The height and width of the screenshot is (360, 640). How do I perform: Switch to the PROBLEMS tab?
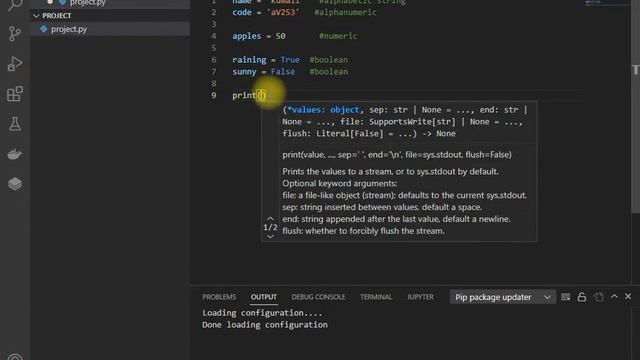(219, 297)
